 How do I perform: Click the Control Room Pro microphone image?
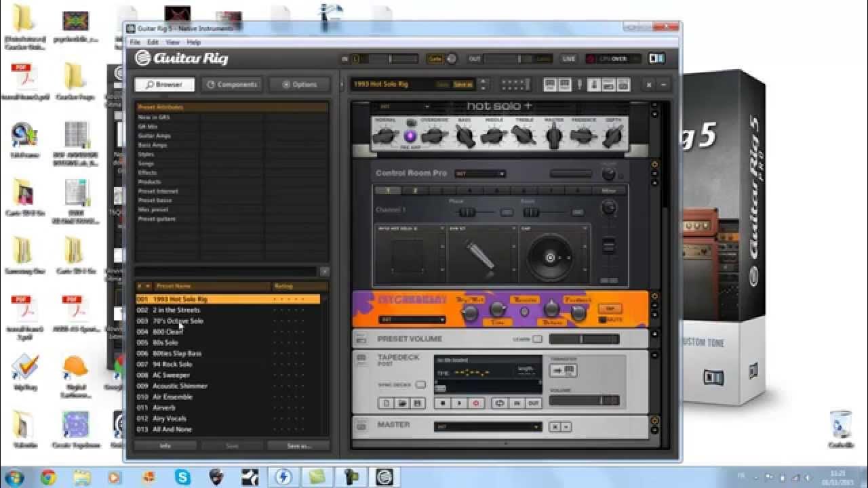482,258
